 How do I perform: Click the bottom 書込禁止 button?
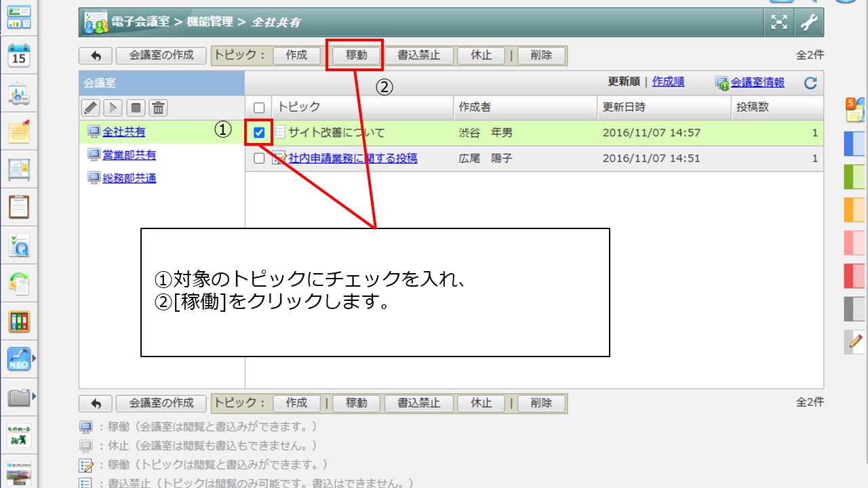click(x=418, y=403)
